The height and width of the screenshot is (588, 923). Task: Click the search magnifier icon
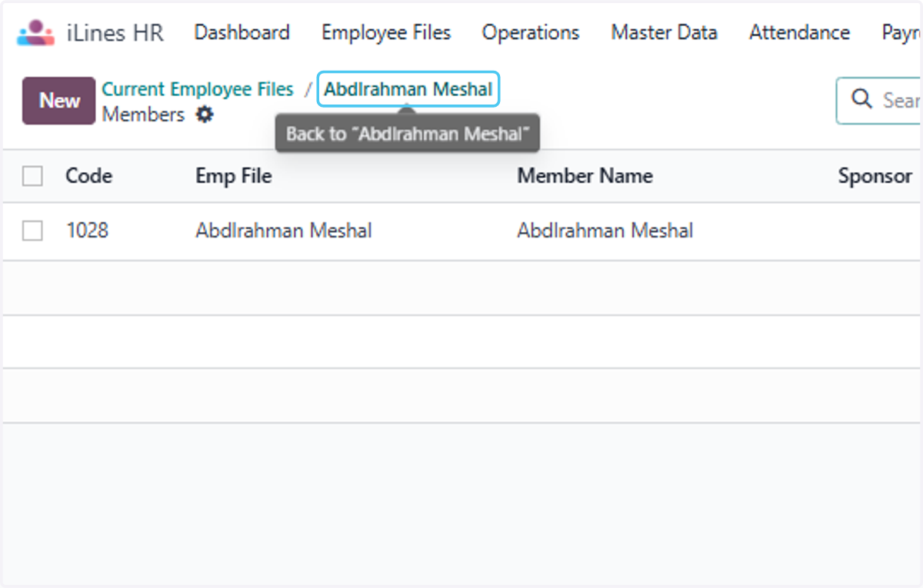tap(861, 99)
